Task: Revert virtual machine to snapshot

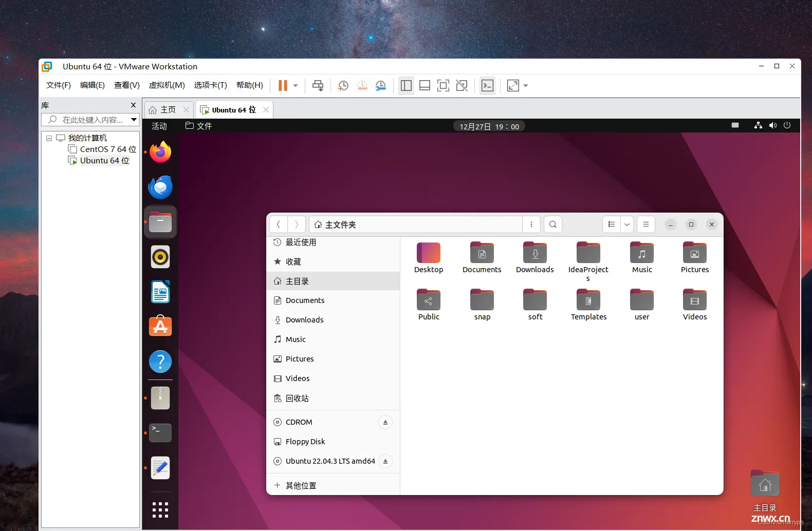Action: coord(362,86)
